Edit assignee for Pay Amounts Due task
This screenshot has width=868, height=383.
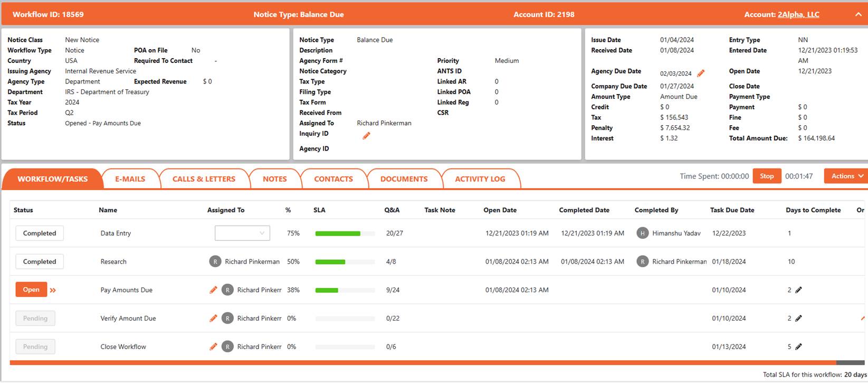pos(213,290)
